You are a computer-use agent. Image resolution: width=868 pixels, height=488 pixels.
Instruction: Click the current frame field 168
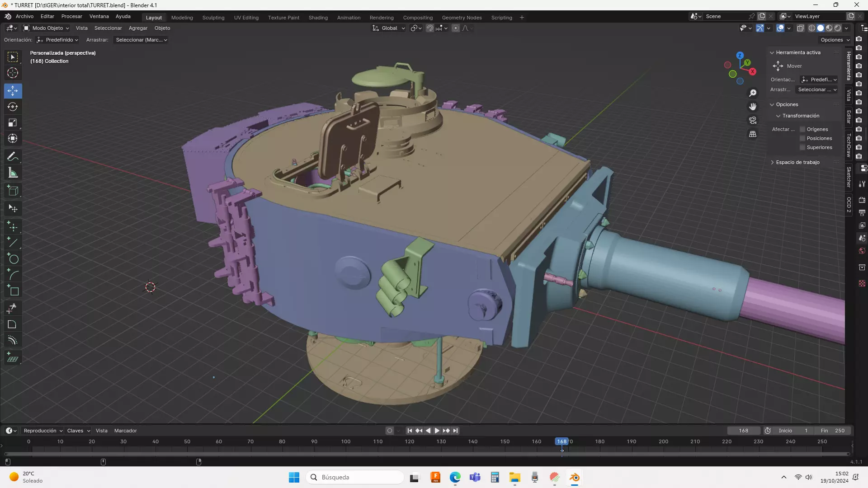coord(743,431)
